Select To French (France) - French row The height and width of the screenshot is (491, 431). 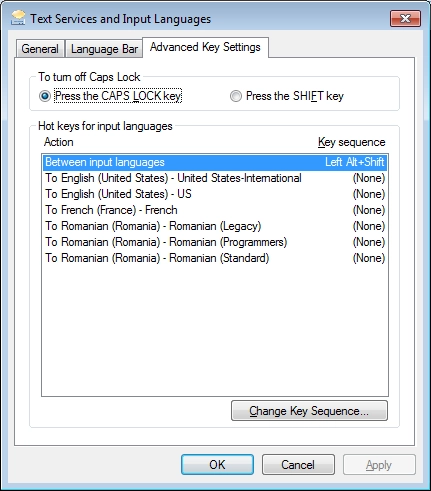(x=215, y=210)
